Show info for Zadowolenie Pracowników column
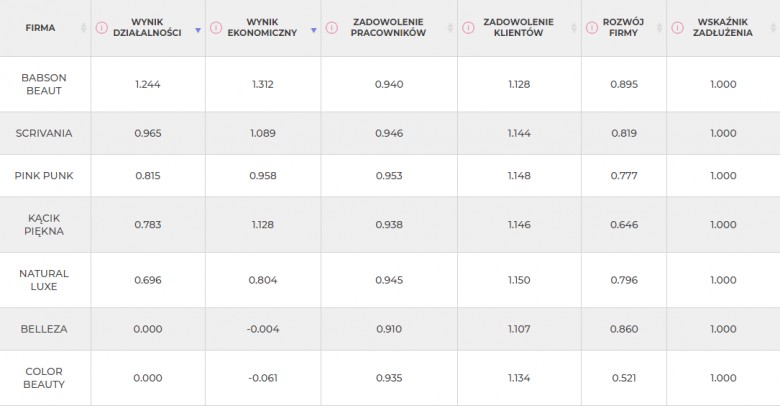Screen dimensions: 780x406 (x=332, y=28)
